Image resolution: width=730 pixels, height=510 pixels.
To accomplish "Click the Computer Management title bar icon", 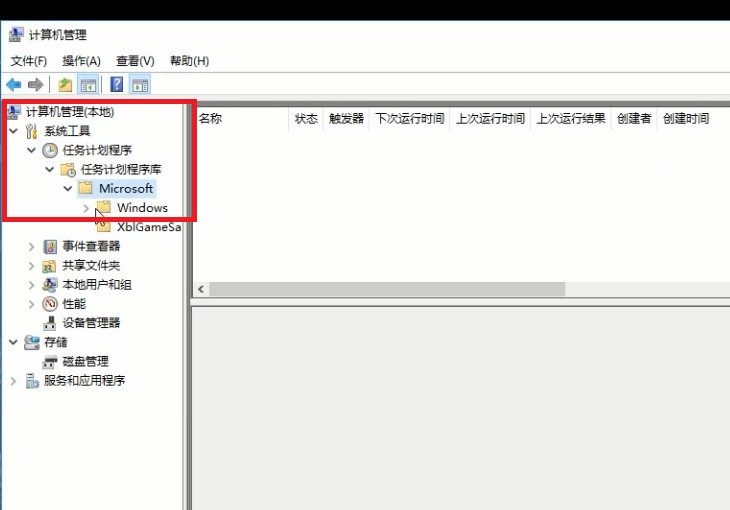I will coord(16,35).
